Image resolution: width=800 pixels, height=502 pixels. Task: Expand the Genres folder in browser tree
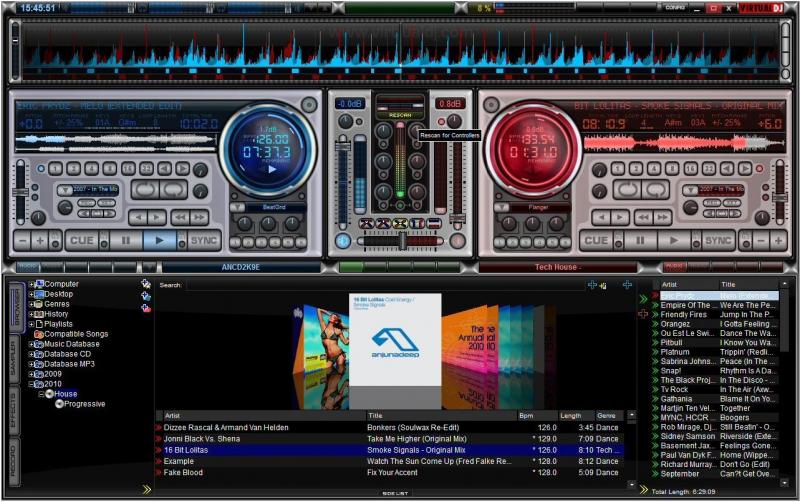[x=33, y=304]
